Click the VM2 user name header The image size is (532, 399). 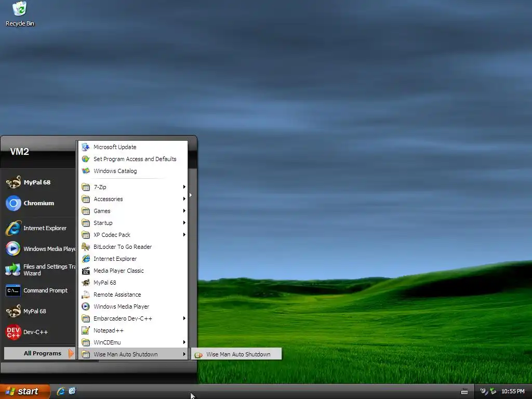19,152
